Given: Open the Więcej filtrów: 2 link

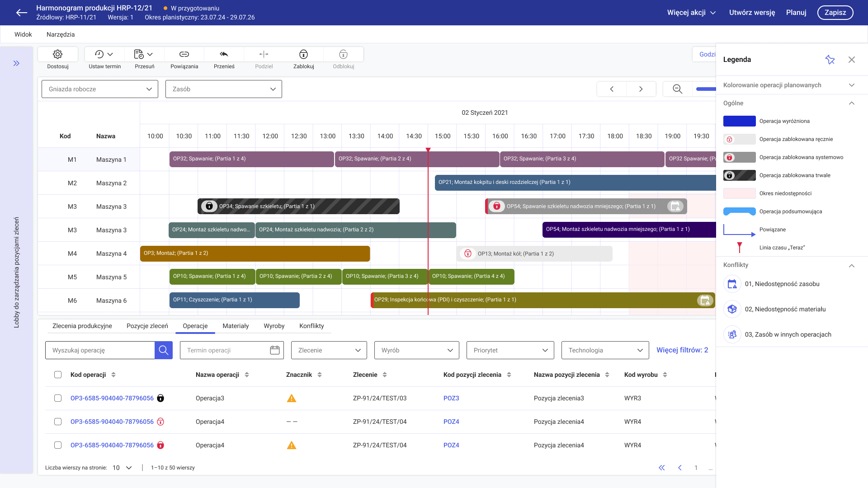Looking at the screenshot, I should [682, 350].
